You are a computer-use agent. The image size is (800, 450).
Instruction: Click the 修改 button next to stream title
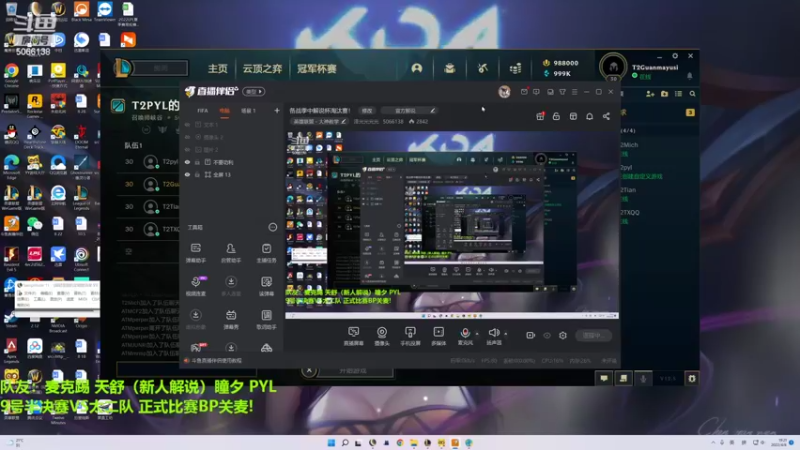[x=367, y=111]
